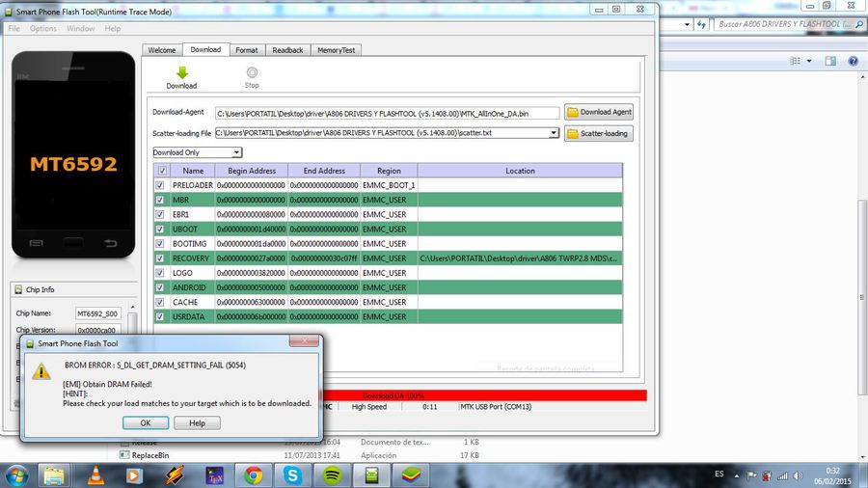Open the media player taskbar icon
The width and height of the screenshot is (868, 488).
tap(133, 475)
